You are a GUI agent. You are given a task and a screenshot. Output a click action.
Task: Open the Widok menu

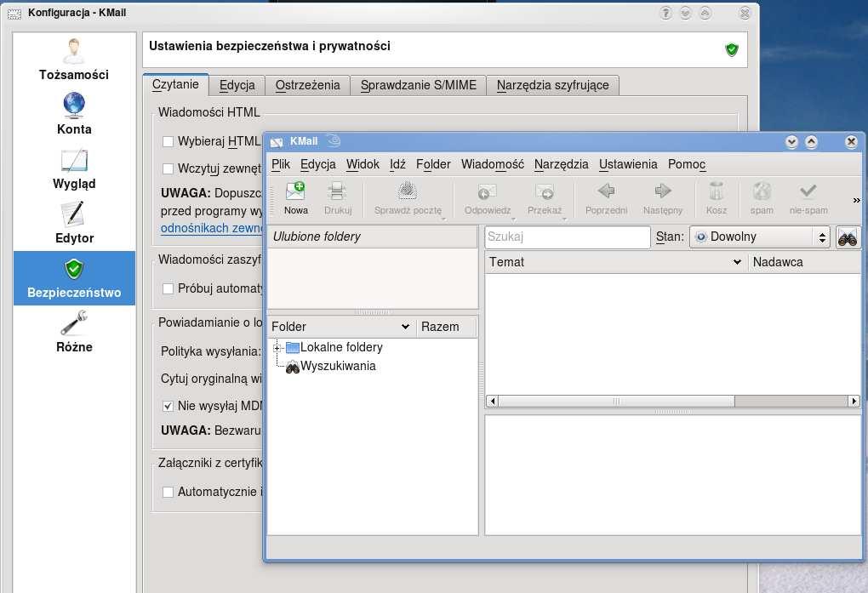[x=363, y=164]
